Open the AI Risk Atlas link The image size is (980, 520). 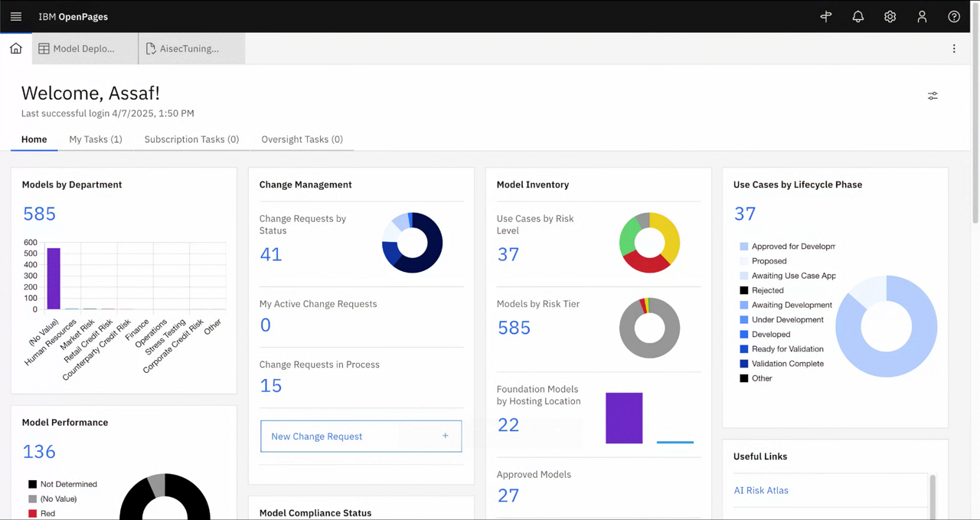761,490
